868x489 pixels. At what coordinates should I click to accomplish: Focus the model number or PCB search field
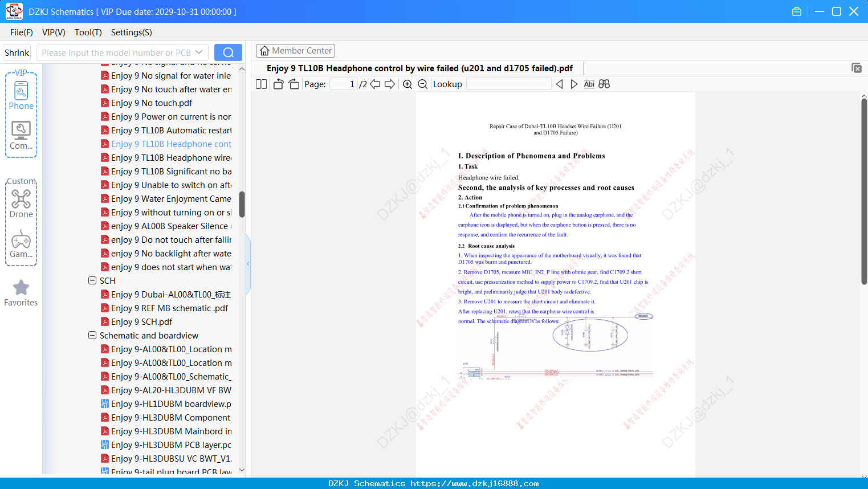coord(116,52)
